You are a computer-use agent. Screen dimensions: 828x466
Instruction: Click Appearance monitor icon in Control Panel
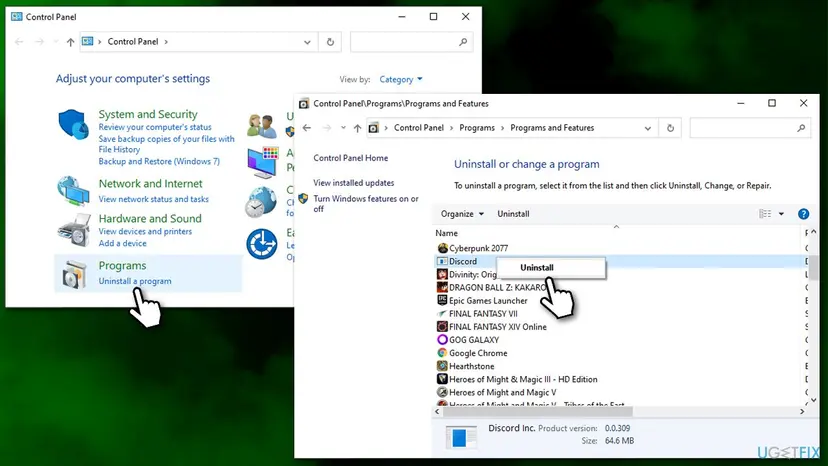tap(262, 162)
